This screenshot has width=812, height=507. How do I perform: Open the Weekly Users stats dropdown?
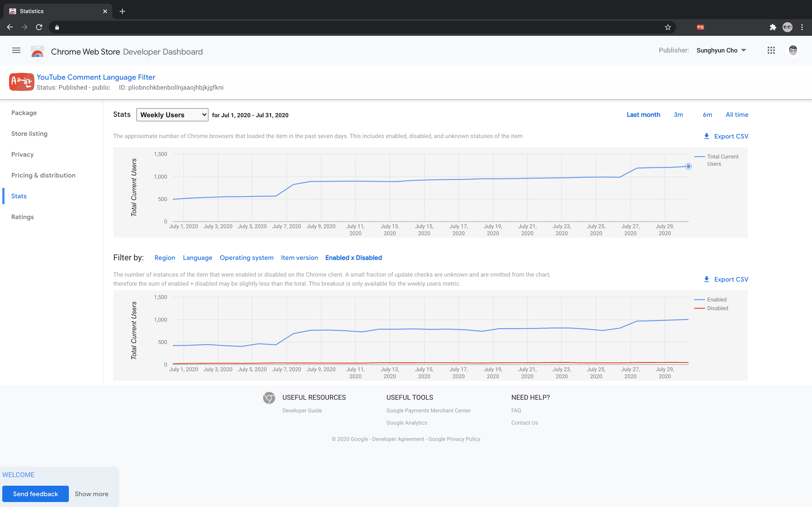(x=172, y=115)
